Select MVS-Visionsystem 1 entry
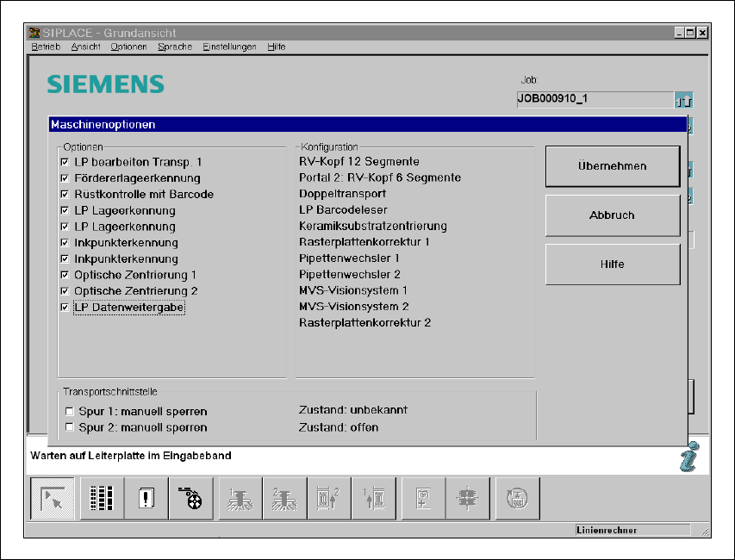 (353, 290)
